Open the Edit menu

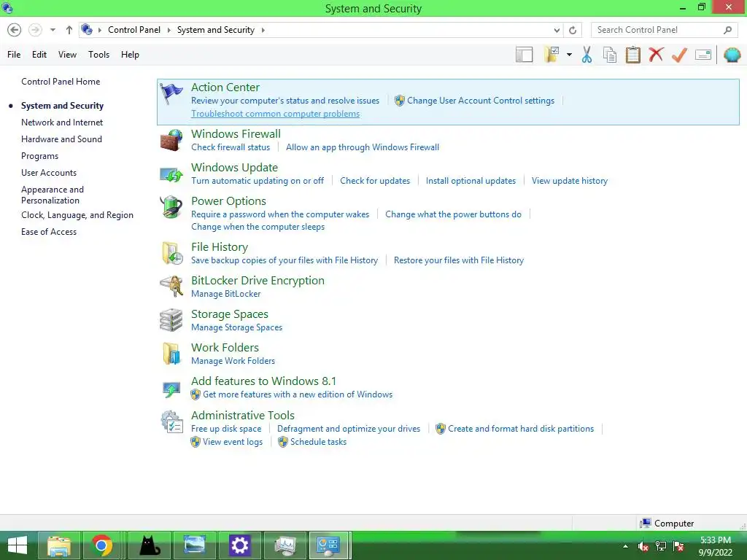tap(39, 55)
